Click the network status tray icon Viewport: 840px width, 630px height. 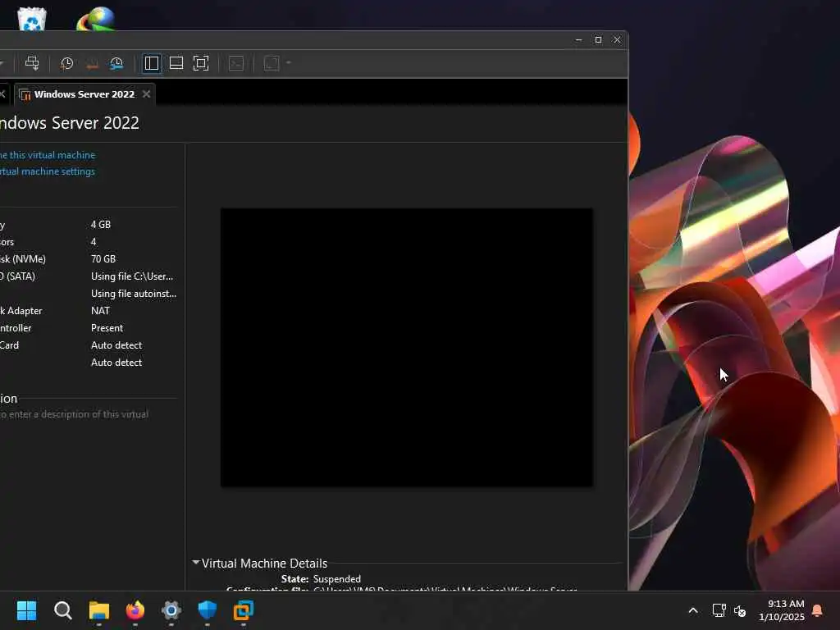(719, 610)
